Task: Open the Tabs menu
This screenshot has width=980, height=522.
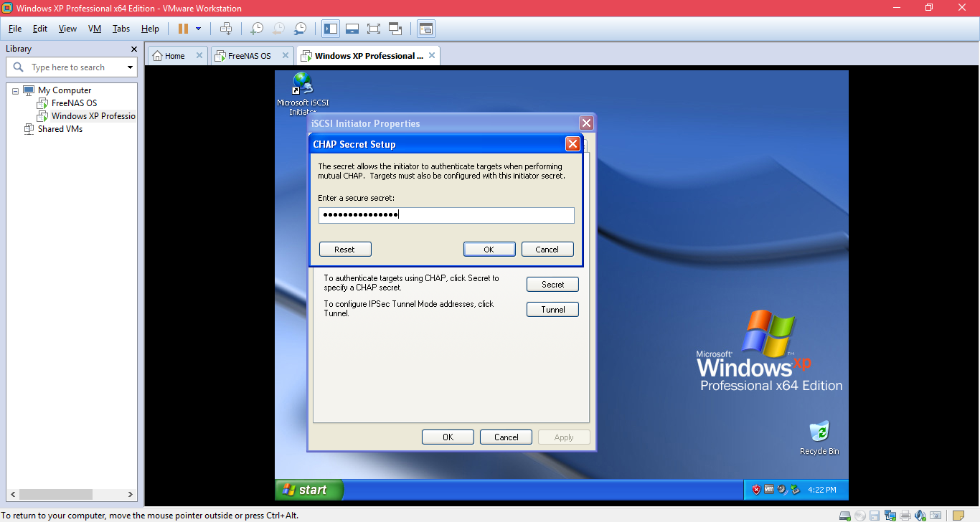Action: click(x=121, y=29)
